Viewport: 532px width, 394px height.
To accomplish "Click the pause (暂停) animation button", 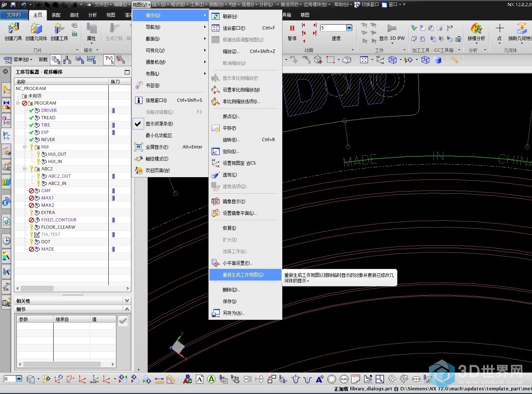I will click(292, 28).
